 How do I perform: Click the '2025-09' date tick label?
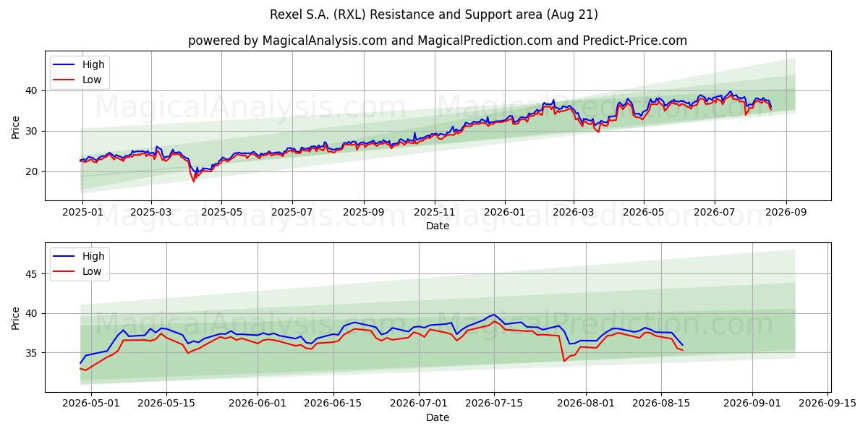pos(363,213)
